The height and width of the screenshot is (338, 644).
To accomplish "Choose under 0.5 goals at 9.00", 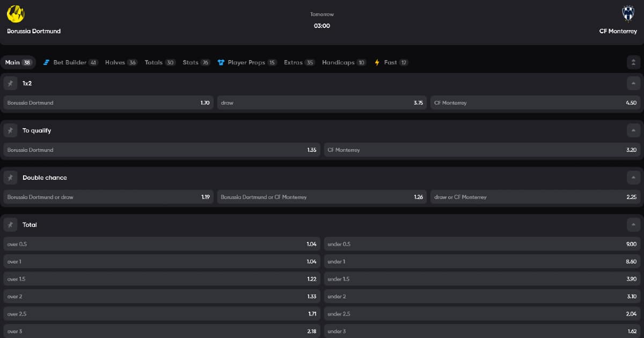I will [x=482, y=244].
